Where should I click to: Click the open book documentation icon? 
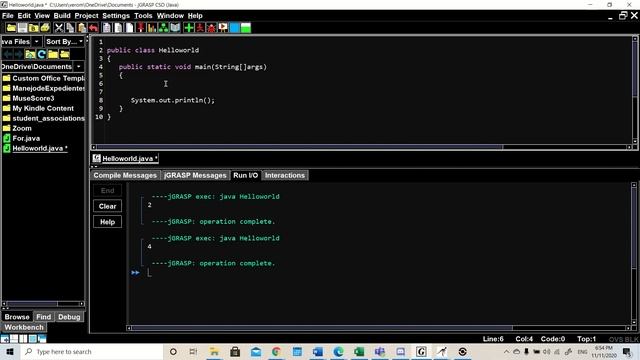175,28
